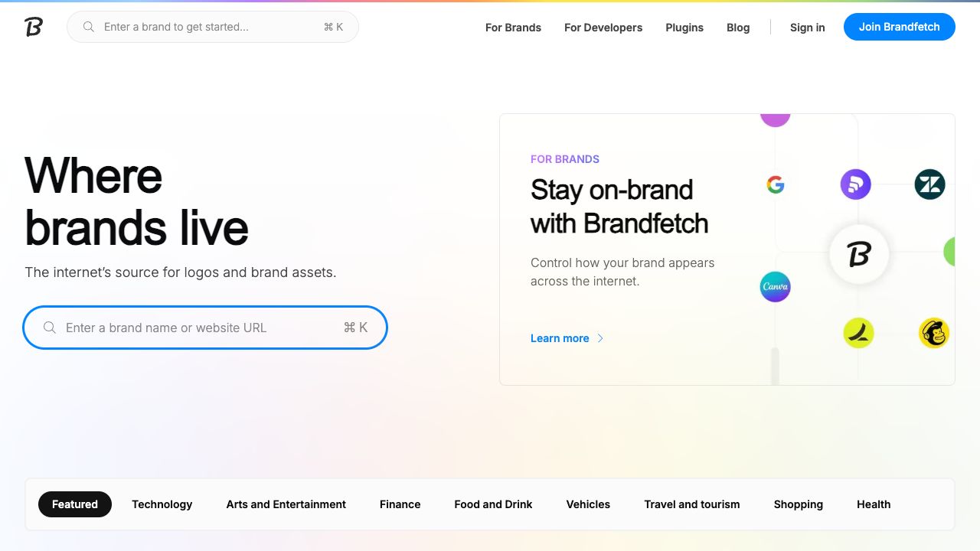Enable the Vehicles category filter
Image resolution: width=980 pixels, height=551 pixels.
(588, 504)
